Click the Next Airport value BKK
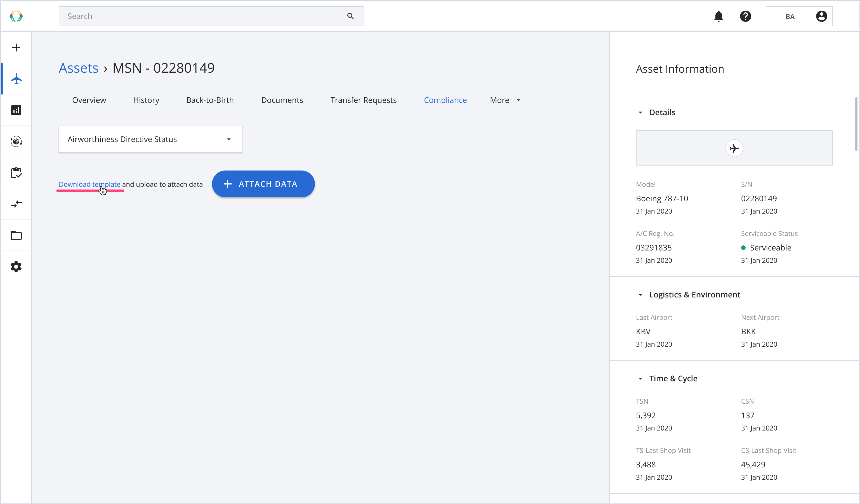The width and height of the screenshot is (860, 504). point(748,332)
